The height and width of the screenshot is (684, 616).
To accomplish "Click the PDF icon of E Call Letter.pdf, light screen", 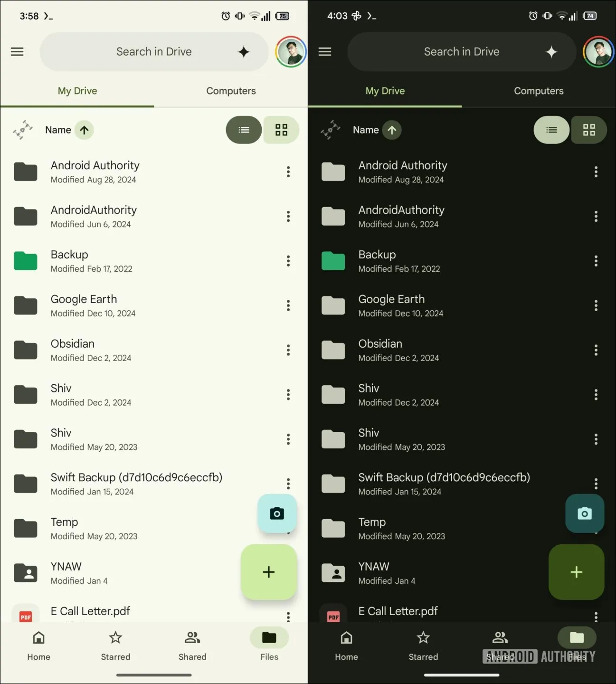I will (26, 616).
